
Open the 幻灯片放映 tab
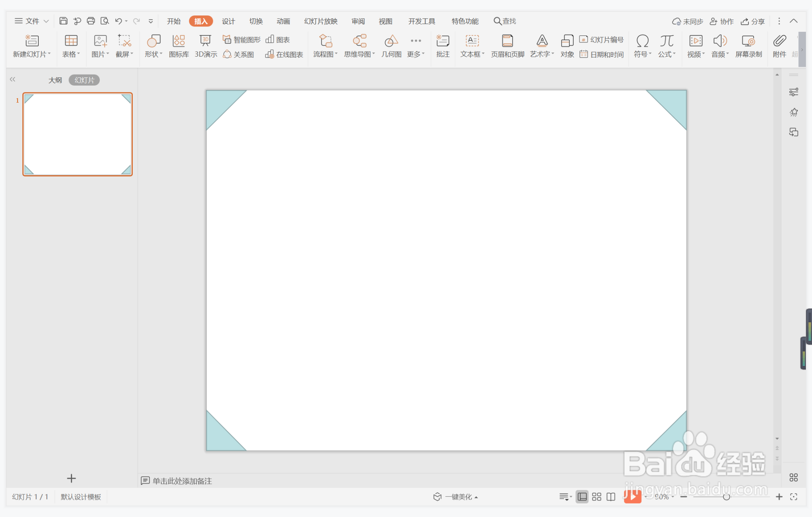[321, 21]
